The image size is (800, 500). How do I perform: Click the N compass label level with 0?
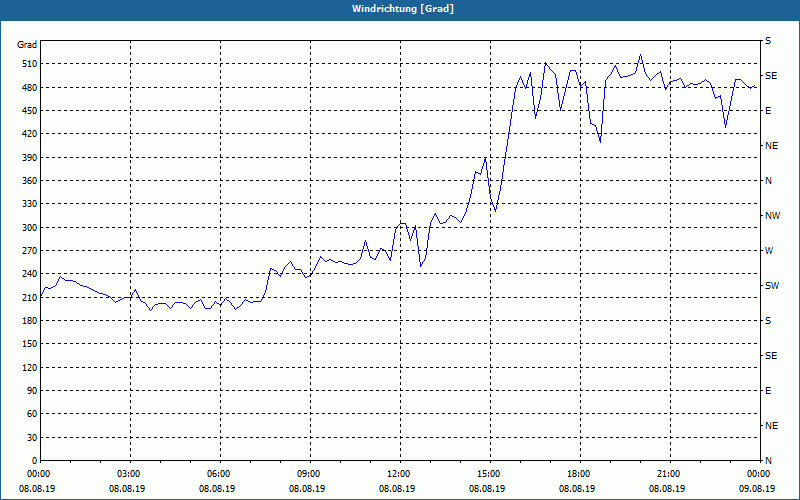pyautogui.click(x=768, y=461)
